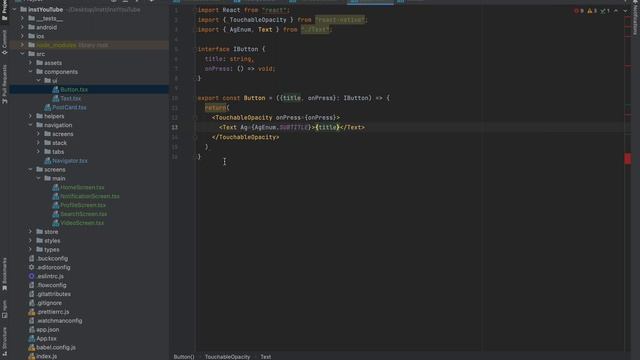The image size is (640, 360).
Task: Jump to previous highlighted error arrow
Action: pyautogui.click(x=616, y=11)
